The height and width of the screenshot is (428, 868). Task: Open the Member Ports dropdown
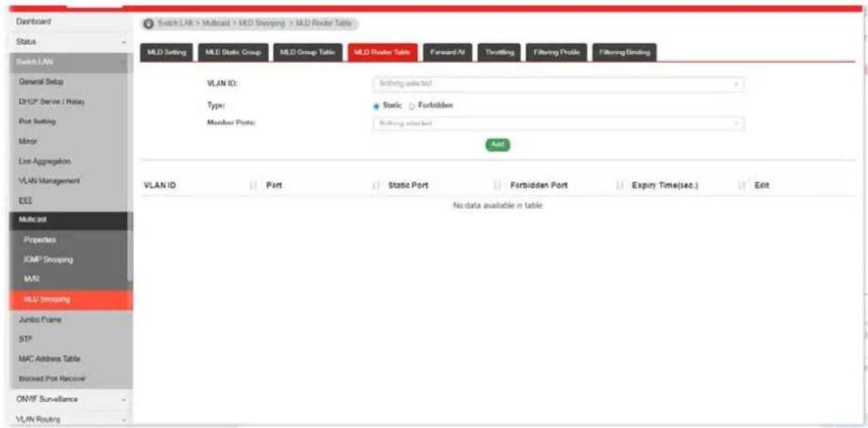pyautogui.click(x=558, y=124)
